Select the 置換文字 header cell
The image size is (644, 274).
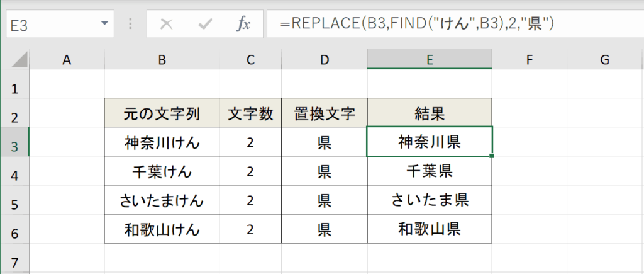(x=325, y=113)
